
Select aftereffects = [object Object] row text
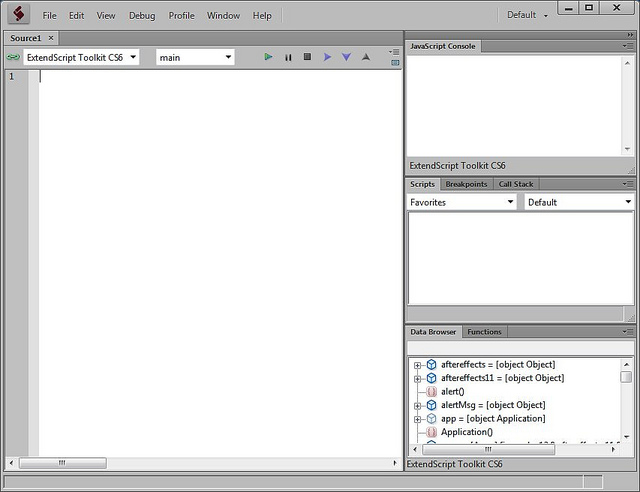pyautogui.click(x=498, y=365)
